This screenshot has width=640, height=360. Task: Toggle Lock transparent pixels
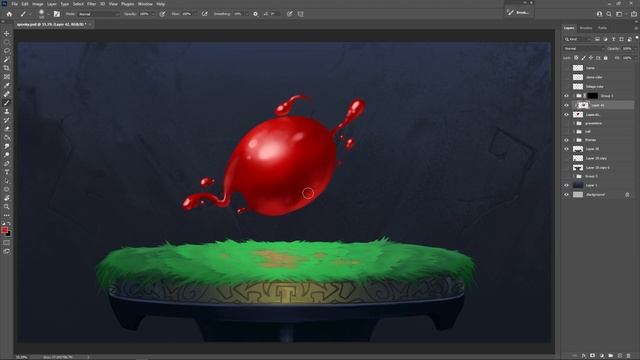point(576,58)
